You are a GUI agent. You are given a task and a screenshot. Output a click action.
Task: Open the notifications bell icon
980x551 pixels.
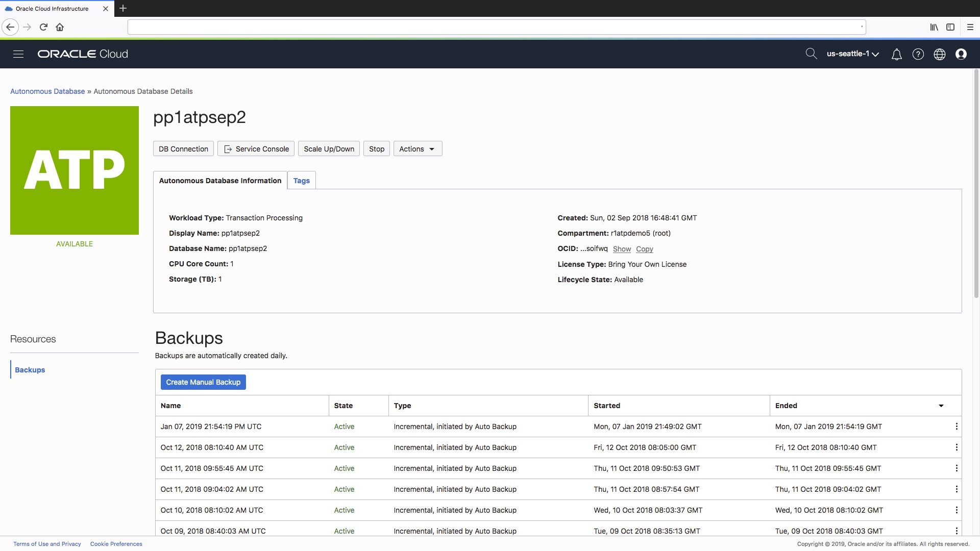coord(896,54)
